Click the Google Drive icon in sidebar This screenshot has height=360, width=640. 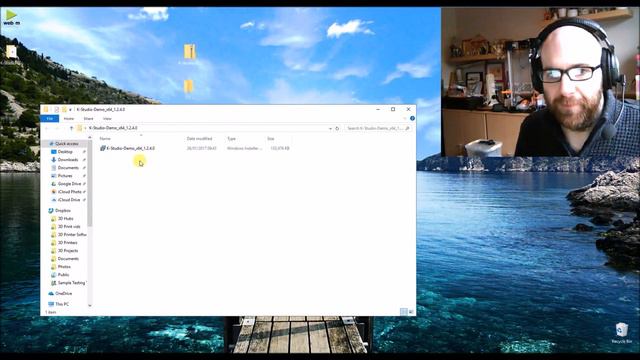[x=53, y=184]
